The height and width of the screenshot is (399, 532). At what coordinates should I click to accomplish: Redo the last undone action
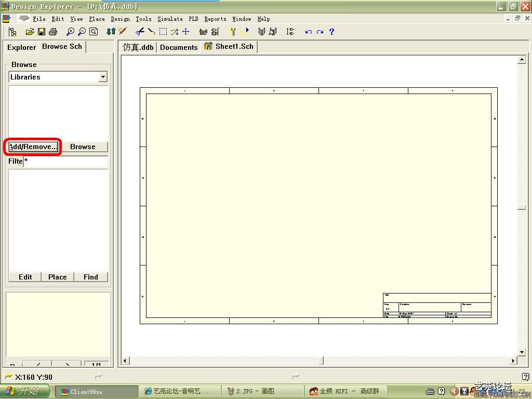point(320,32)
